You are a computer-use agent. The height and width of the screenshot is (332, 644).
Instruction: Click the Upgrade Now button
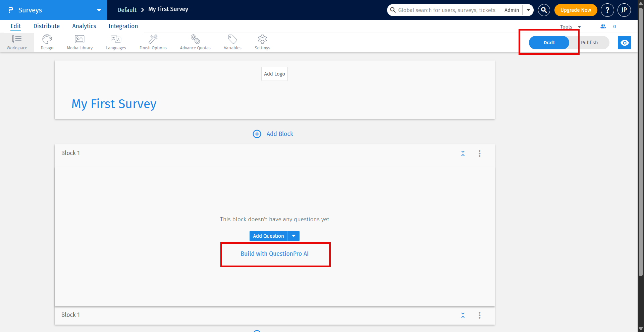576,10
